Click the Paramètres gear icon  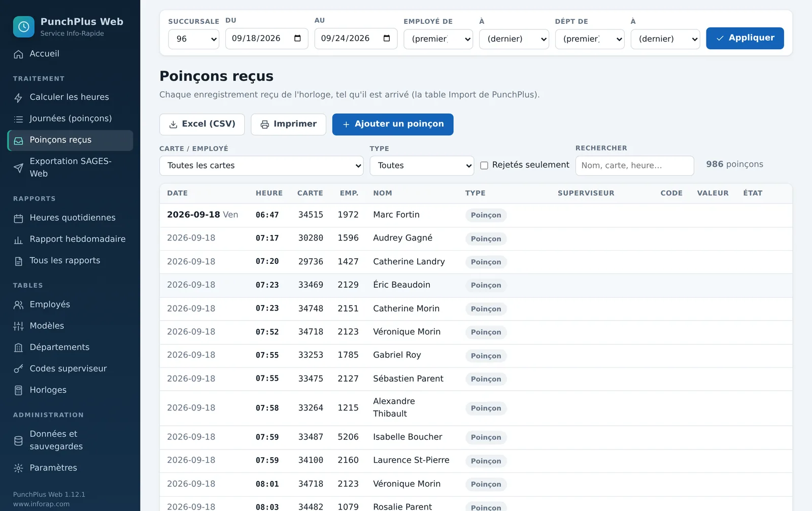18,468
